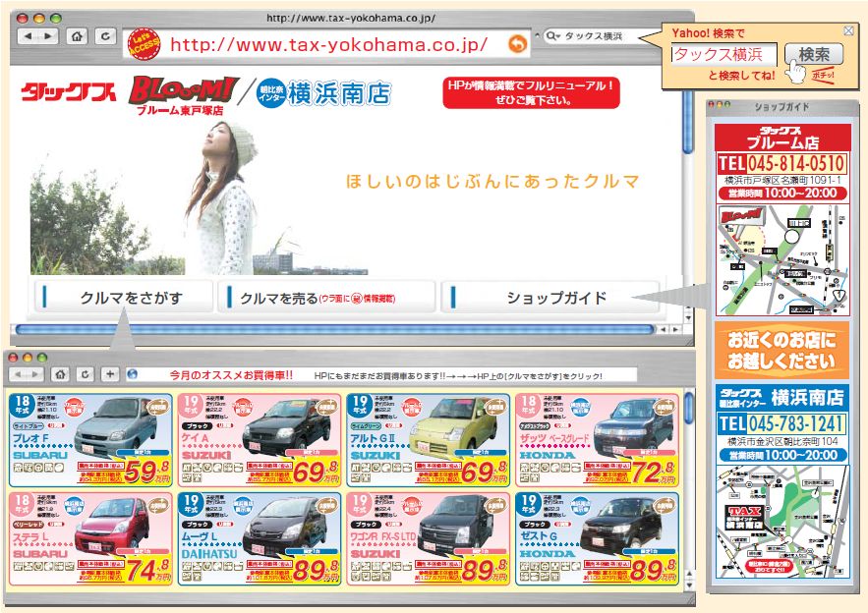This screenshot has width=868, height=613.
Task: Click the home icon in top browser toolbar
Action: (77, 37)
